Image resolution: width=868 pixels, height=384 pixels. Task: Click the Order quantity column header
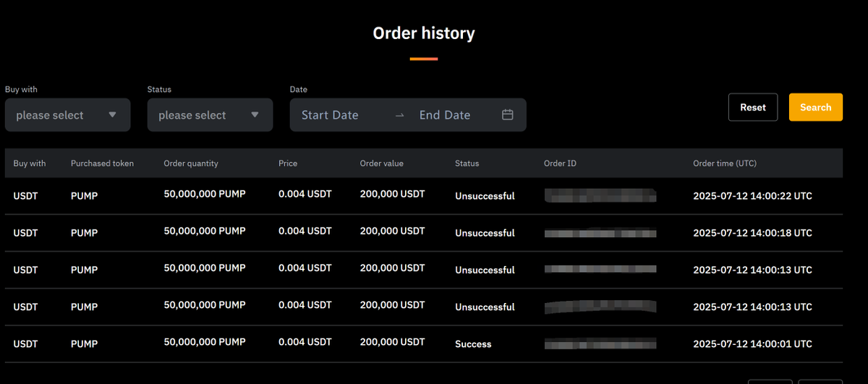click(191, 163)
